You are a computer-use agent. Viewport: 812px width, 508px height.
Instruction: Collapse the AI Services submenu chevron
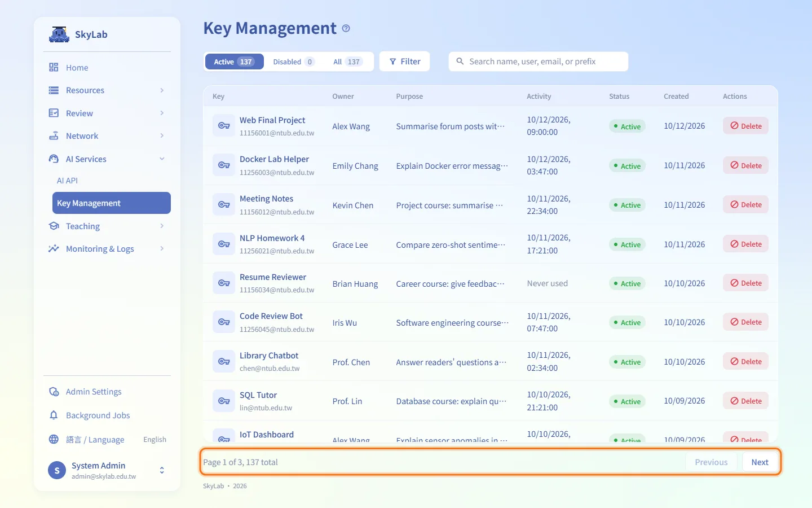pyautogui.click(x=162, y=159)
